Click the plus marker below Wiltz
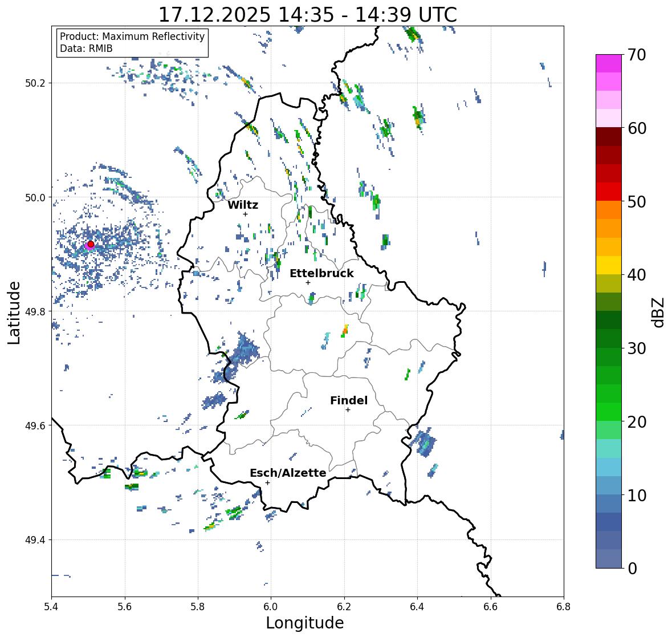The image size is (672, 637). click(245, 214)
